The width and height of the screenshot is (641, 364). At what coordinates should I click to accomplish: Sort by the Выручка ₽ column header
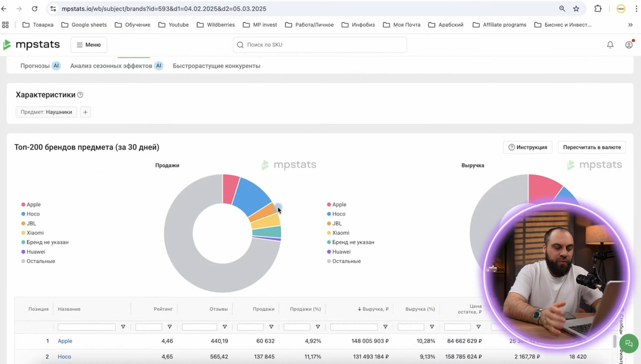[x=373, y=309]
